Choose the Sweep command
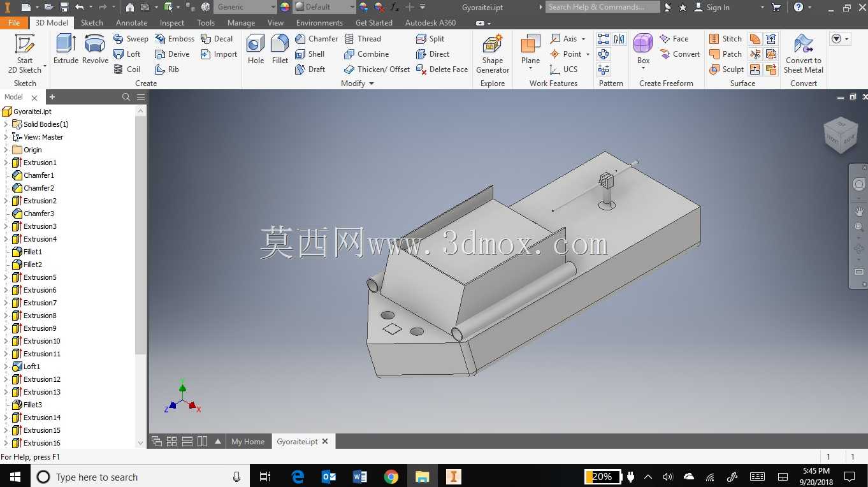The width and height of the screenshot is (868, 487). pyautogui.click(x=131, y=39)
